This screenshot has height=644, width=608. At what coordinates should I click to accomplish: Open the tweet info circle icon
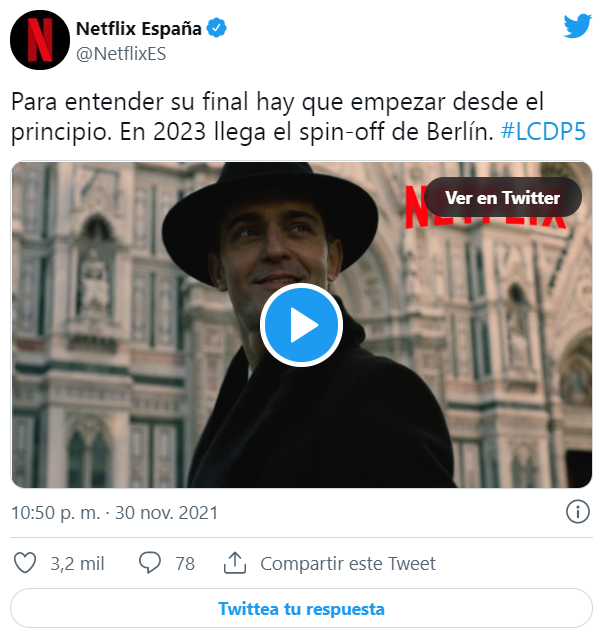(578, 512)
